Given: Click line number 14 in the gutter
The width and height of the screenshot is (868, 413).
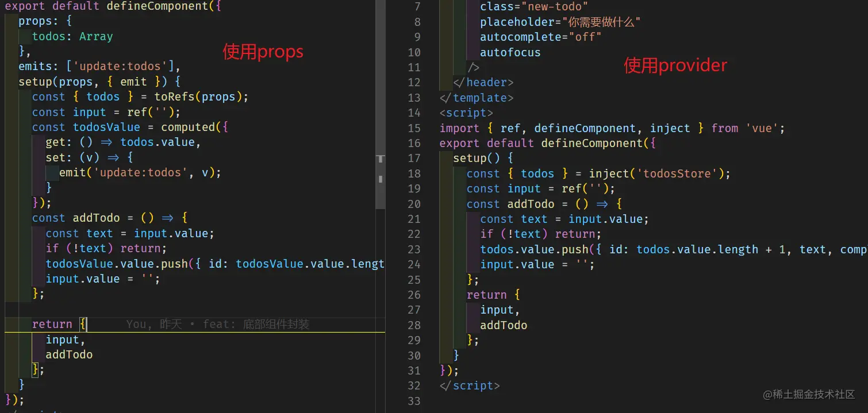Looking at the screenshot, I should (414, 113).
